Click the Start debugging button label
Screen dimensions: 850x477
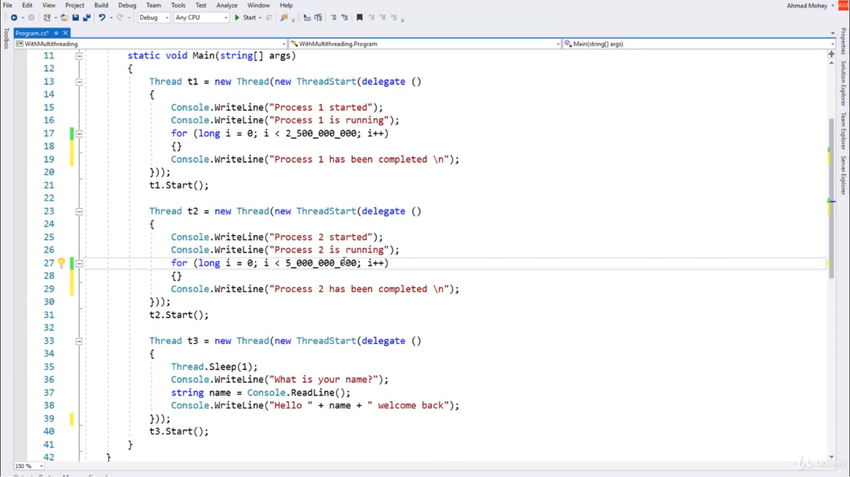coord(249,17)
